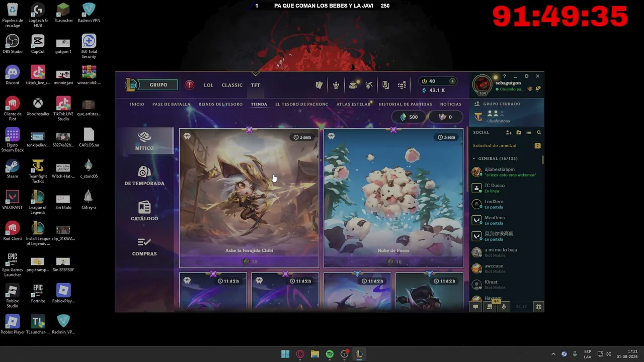Screen dimensions: 644x362
Task: Open the store coins icon in the top bar
Action: pos(402,85)
